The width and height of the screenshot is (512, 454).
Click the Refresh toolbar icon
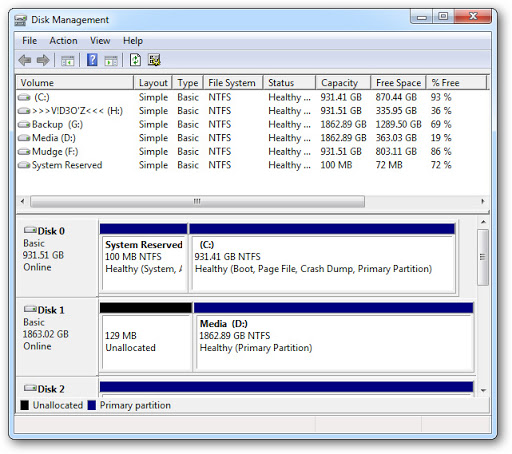pos(135,60)
